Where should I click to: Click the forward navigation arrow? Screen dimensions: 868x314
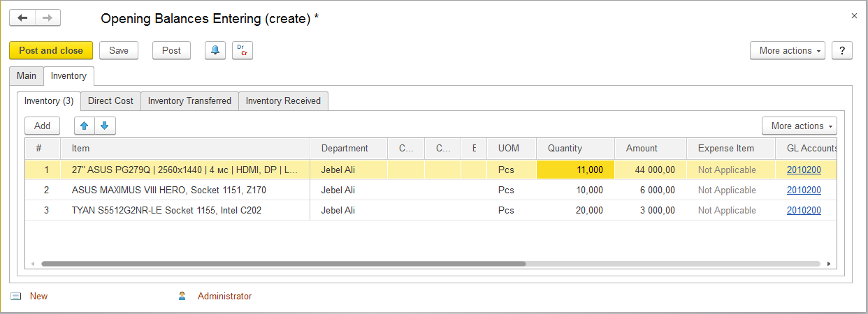click(48, 18)
